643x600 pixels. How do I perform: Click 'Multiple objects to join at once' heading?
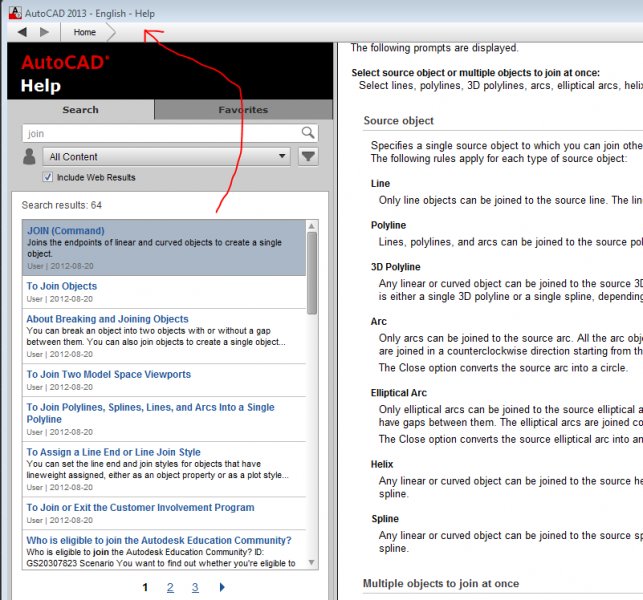coord(441,583)
